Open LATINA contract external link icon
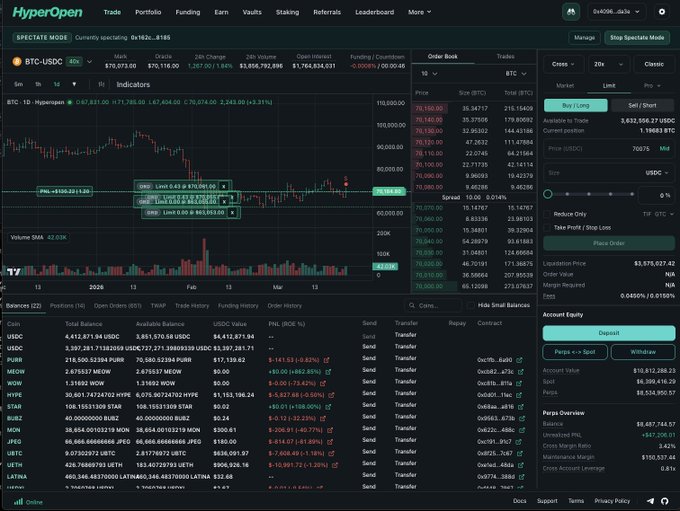The image size is (680, 511). click(522, 477)
